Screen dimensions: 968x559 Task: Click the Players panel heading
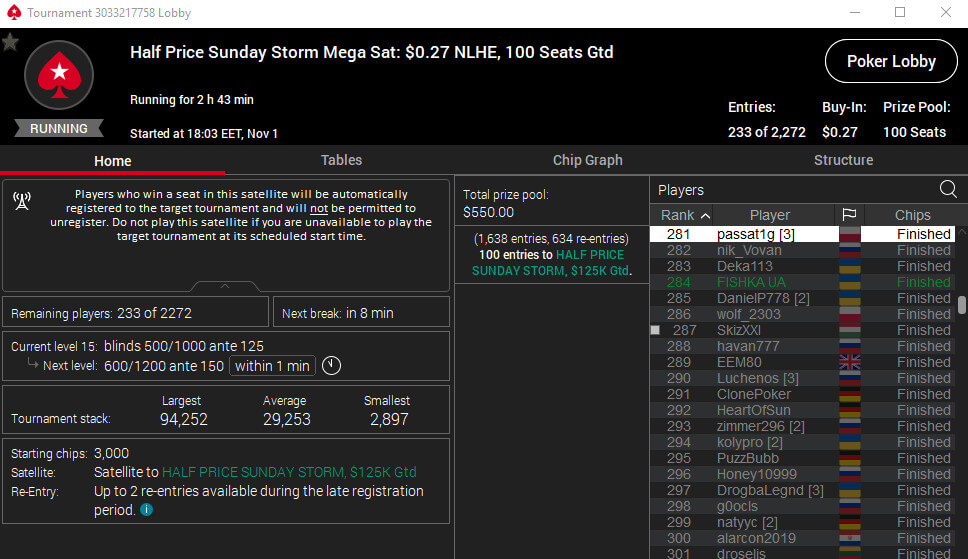coord(680,190)
